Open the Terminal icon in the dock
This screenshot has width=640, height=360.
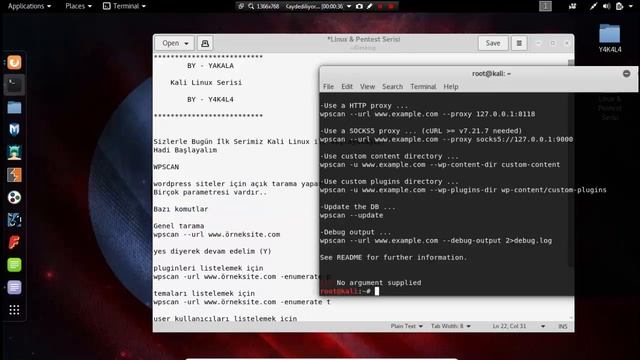click(x=14, y=85)
